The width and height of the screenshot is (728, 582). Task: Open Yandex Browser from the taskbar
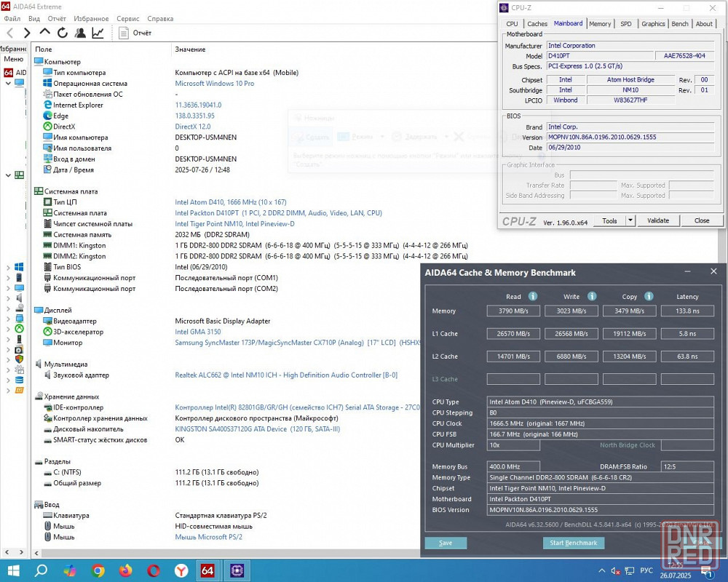(181, 570)
